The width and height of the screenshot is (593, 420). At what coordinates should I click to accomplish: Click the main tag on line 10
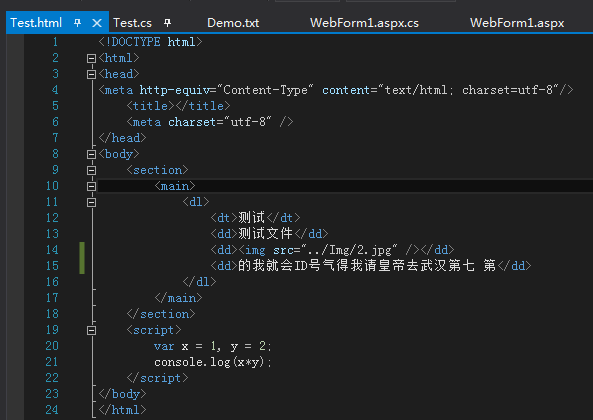[x=175, y=186]
